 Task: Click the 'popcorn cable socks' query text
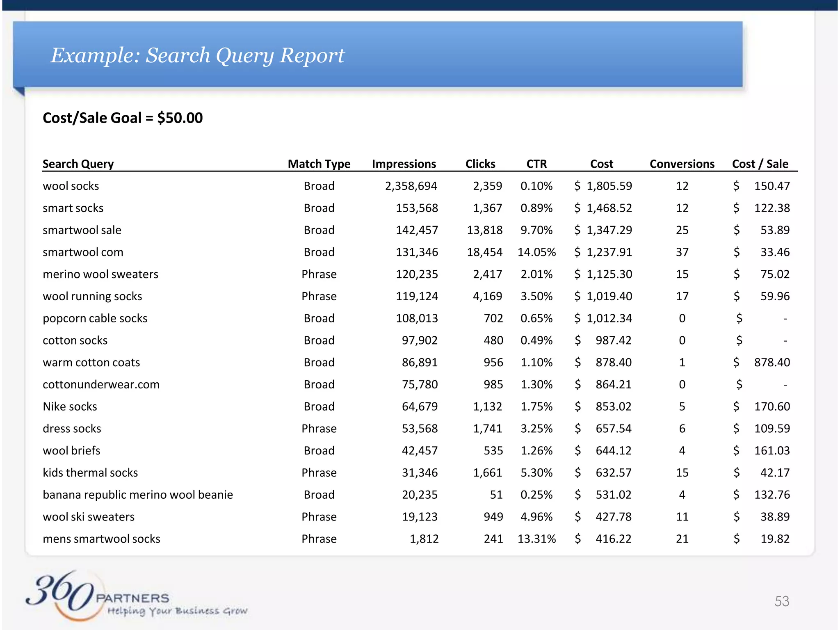(95, 318)
